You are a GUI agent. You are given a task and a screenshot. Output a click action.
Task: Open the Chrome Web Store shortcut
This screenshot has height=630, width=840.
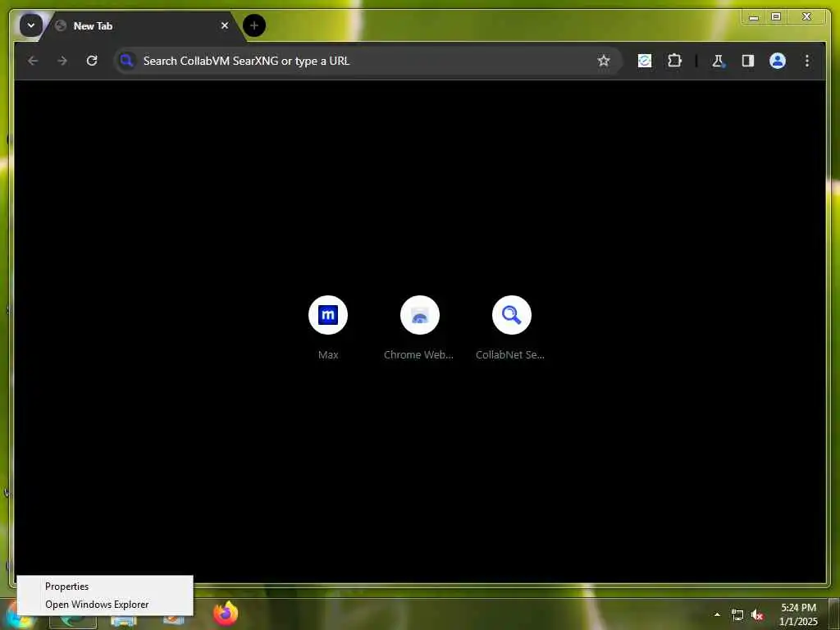[x=419, y=315]
